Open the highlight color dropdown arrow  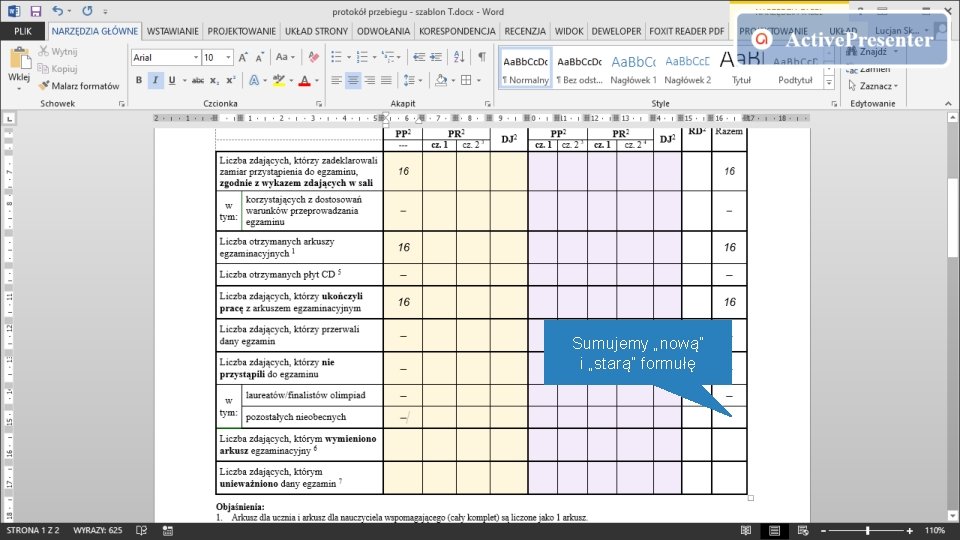pyautogui.click(x=291, y=80)
